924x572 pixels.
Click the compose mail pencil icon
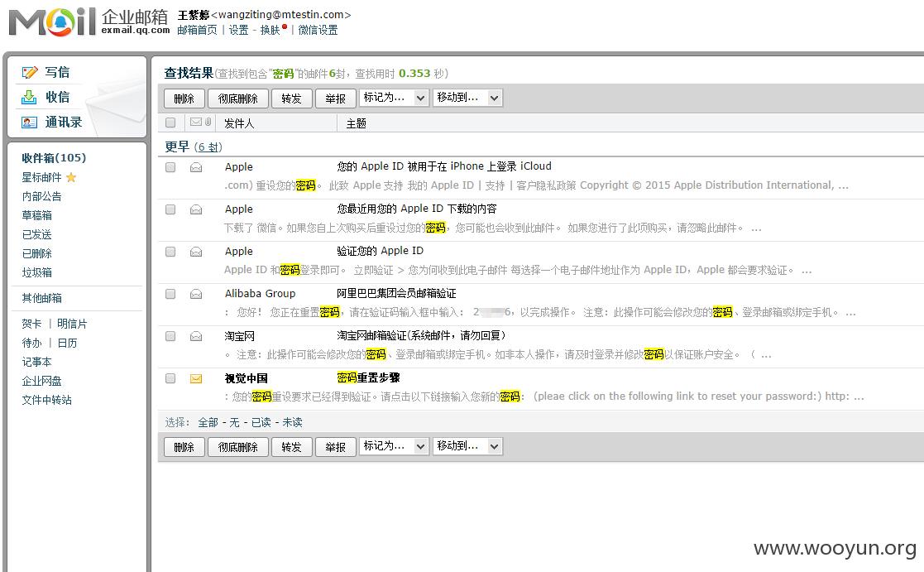(29, 73)
